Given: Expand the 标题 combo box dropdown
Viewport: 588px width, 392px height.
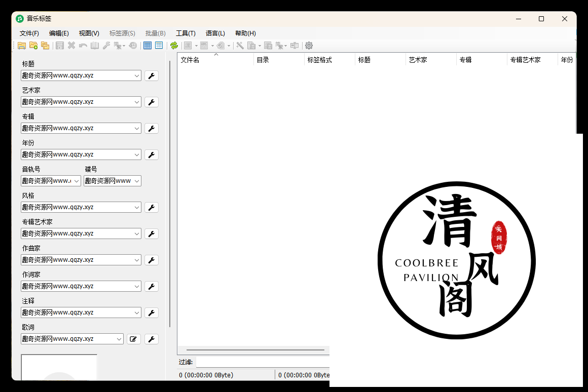Looking at the screenshot, I should coord(136,75).
